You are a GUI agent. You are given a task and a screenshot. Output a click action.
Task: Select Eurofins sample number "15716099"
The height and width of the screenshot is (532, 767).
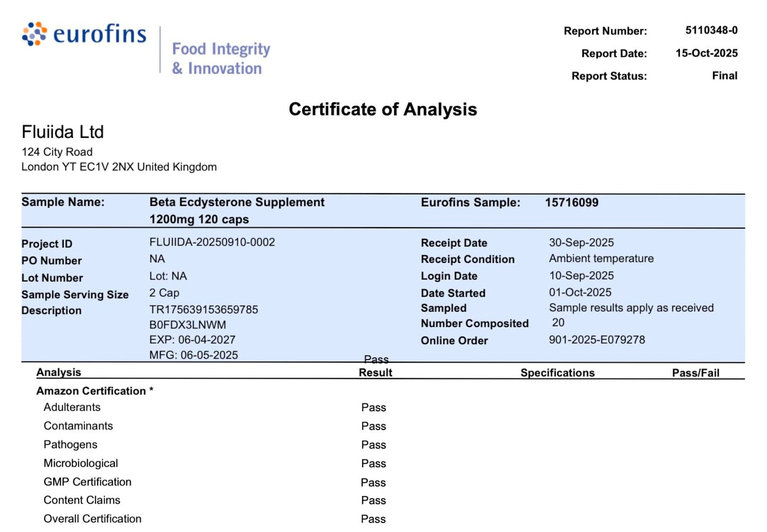[x=572, y=202]
